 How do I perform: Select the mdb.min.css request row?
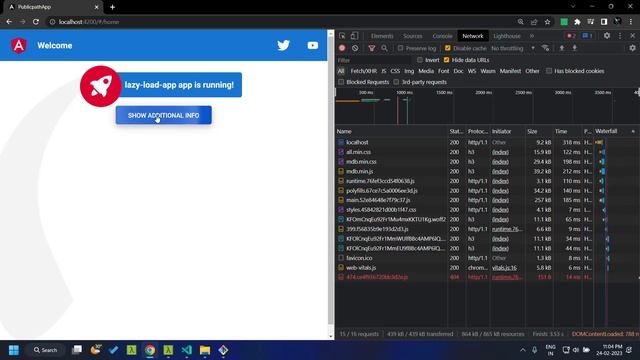487,162
